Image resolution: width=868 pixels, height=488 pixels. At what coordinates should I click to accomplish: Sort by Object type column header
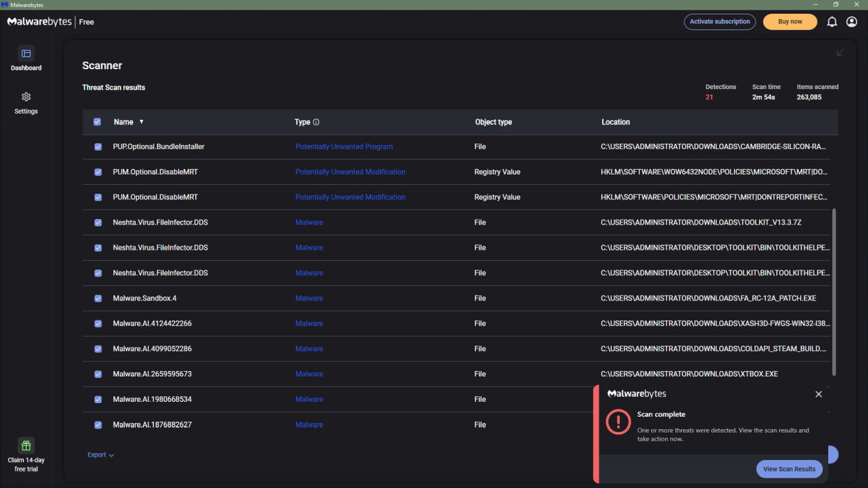(493, 123)
